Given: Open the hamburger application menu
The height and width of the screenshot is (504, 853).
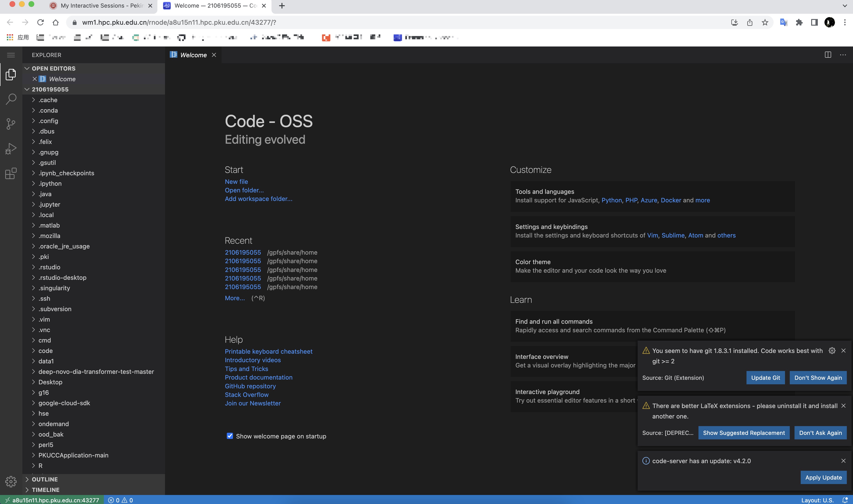Looking at the screenshot, I should [x=11, y=55].
